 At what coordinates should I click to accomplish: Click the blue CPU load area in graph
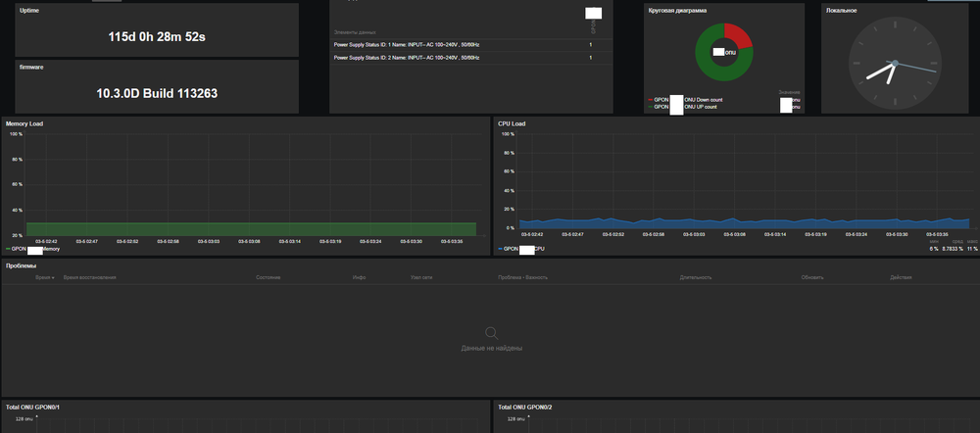point(744,223)
